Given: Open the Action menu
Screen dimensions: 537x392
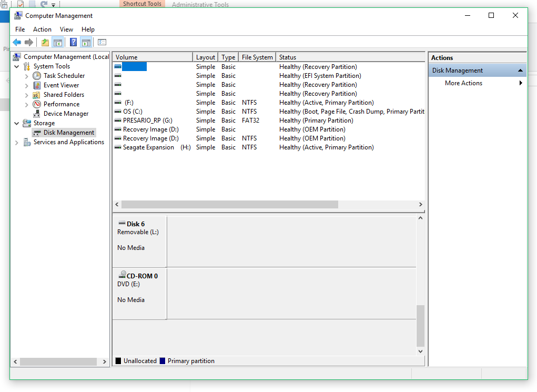Looking at the screenshot, I should click(42, 29).
